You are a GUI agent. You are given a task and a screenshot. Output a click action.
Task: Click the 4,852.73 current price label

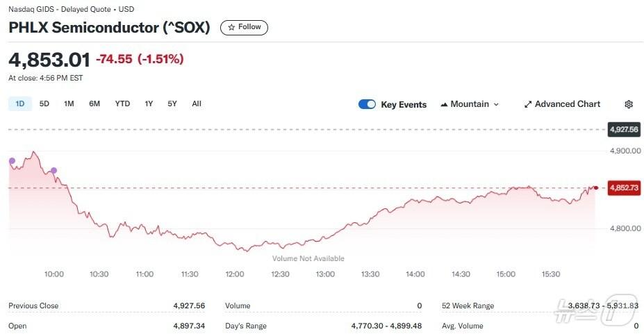pos(624,187)
